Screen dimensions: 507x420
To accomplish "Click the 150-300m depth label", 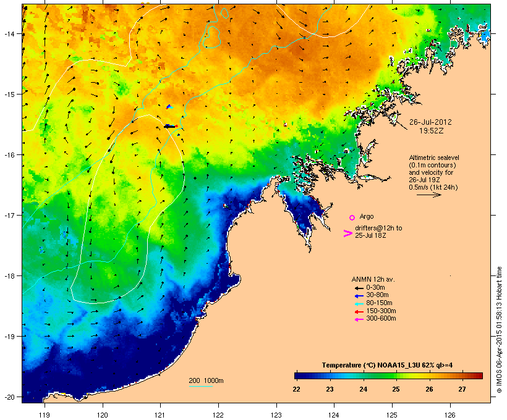I will (381, 311).
